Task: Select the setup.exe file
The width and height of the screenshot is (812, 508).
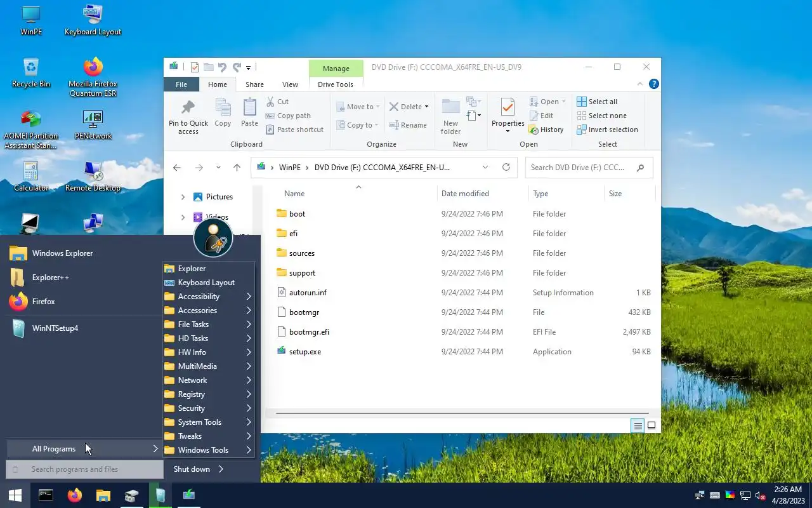Action: tap(305, 352)
